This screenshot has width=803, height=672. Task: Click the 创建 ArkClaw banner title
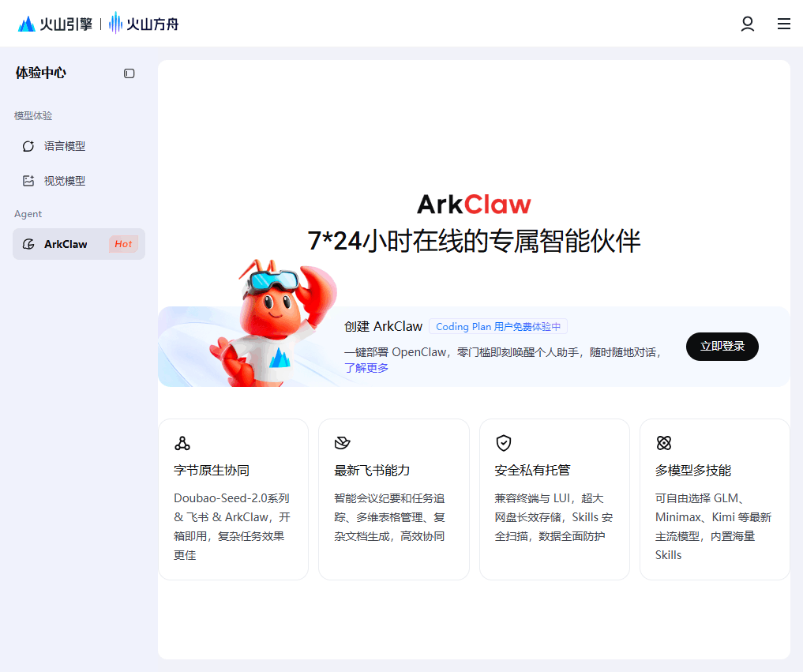coord(384,327)
